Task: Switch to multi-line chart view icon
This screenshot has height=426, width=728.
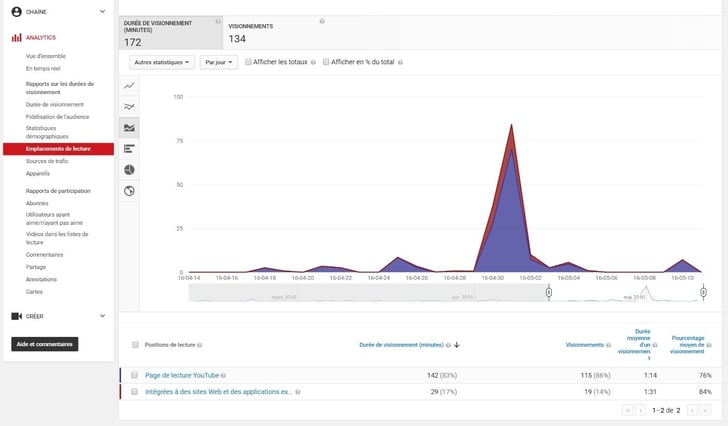Action: pos(129,106)
